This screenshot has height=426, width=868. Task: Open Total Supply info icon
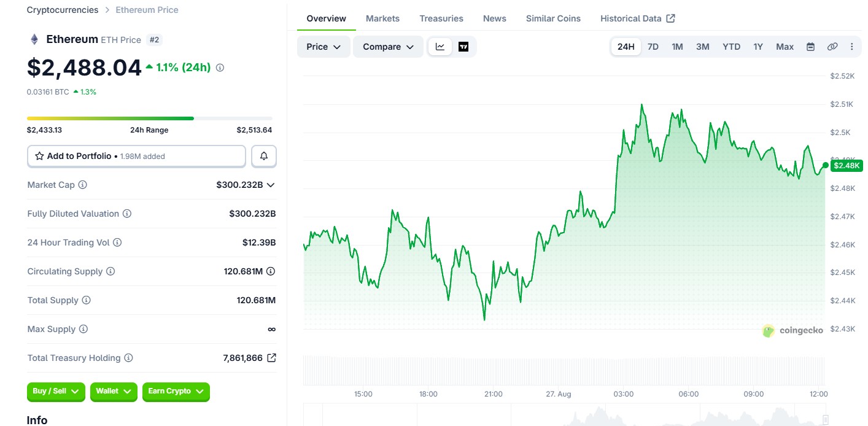pyautogui.click(x=87, y=300)
